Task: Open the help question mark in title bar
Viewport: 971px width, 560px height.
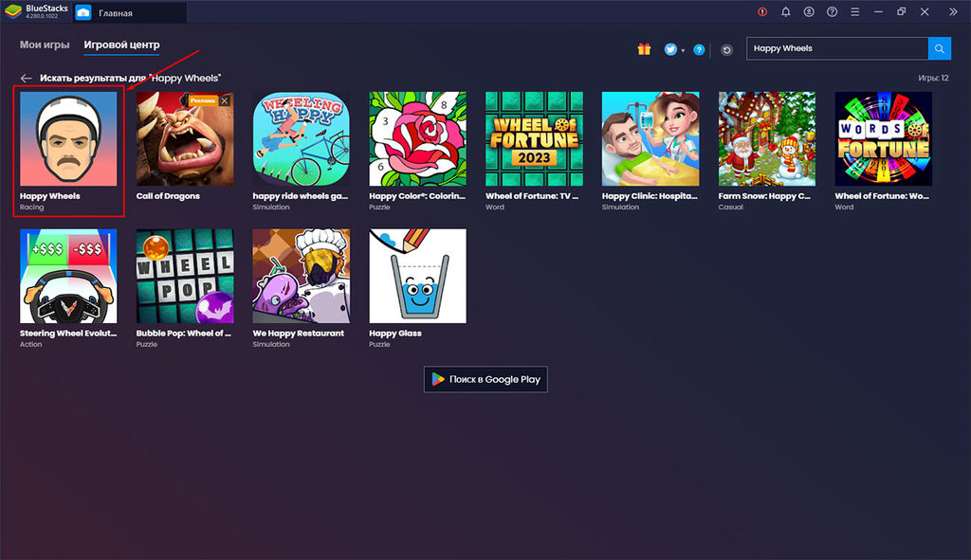Action: pyautogui.click(x=832, y=11)
